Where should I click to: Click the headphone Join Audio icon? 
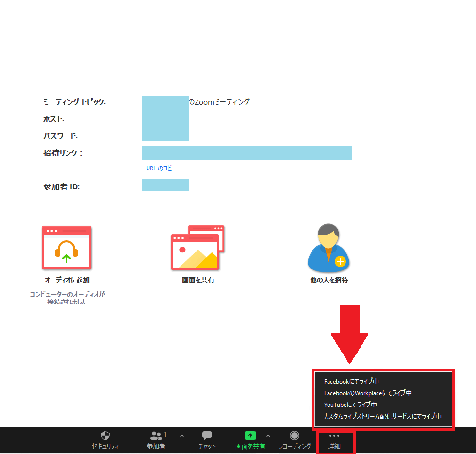click(x=66, y=248)
